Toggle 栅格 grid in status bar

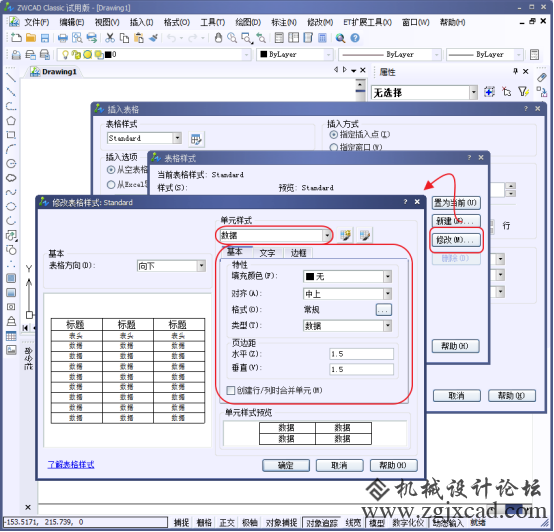pos(204,523)
